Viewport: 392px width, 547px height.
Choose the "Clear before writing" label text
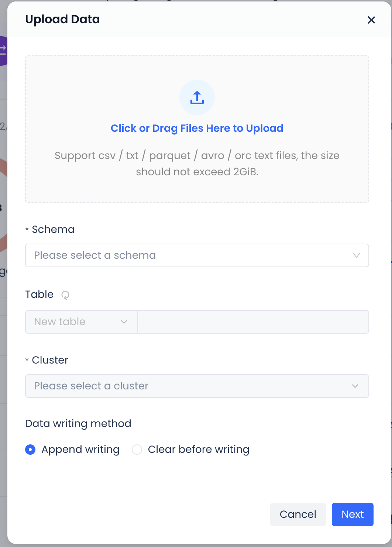coord(199,450)
